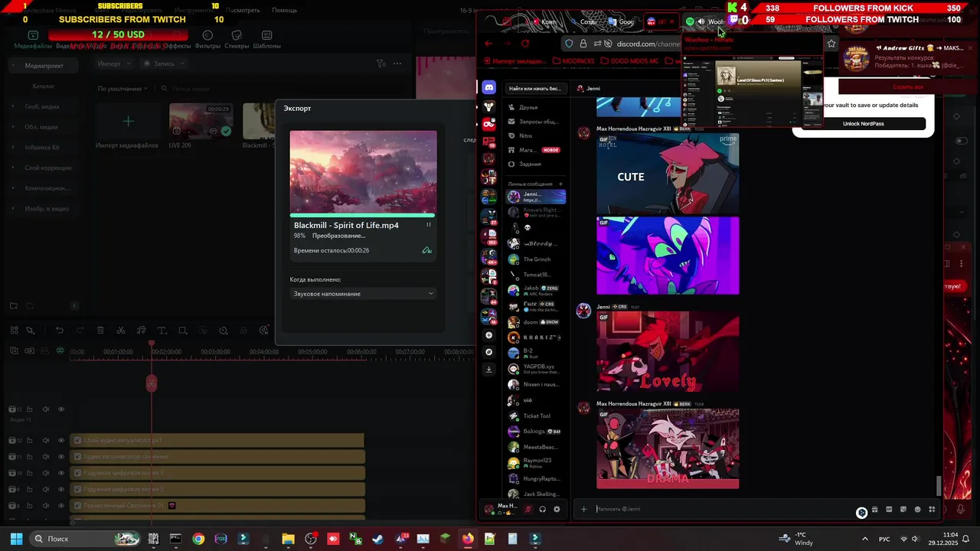Click the plus attach button in Discord chat
The width and height of the screenshot is (980, 551).
[583, 509]
